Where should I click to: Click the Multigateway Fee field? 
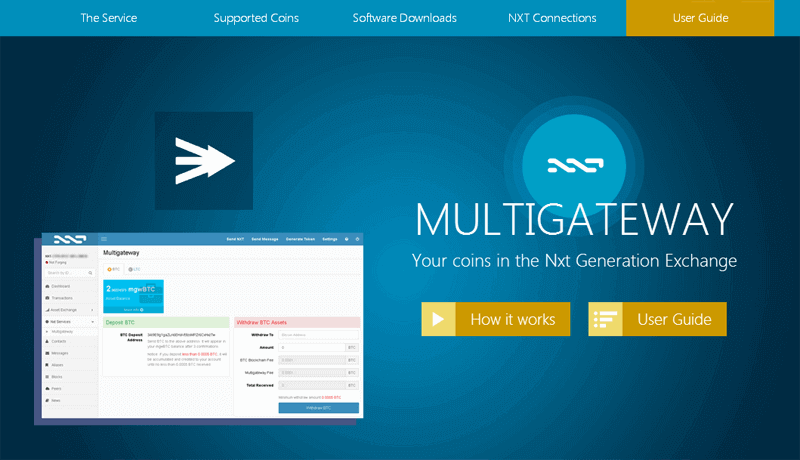coord(312,373)
